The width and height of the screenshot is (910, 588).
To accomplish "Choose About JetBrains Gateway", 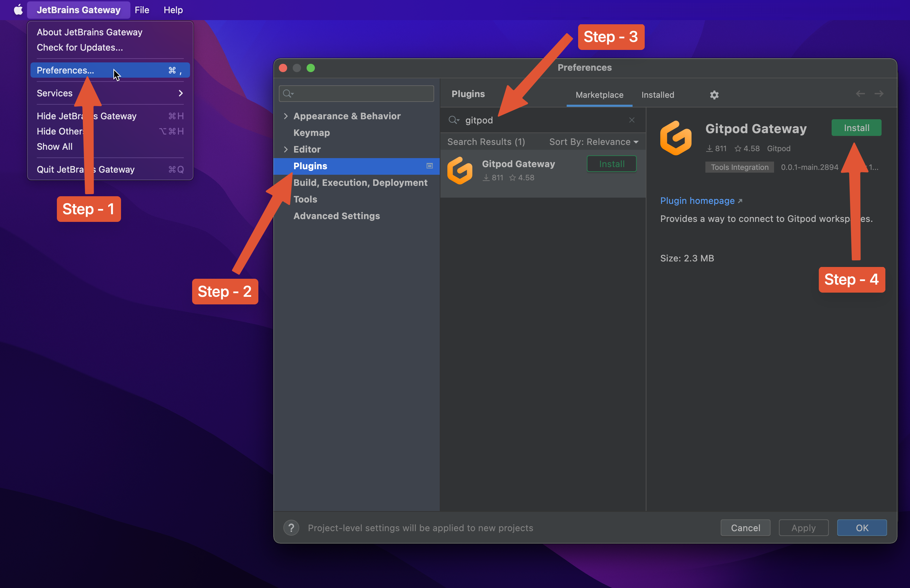I will [110, 32].
